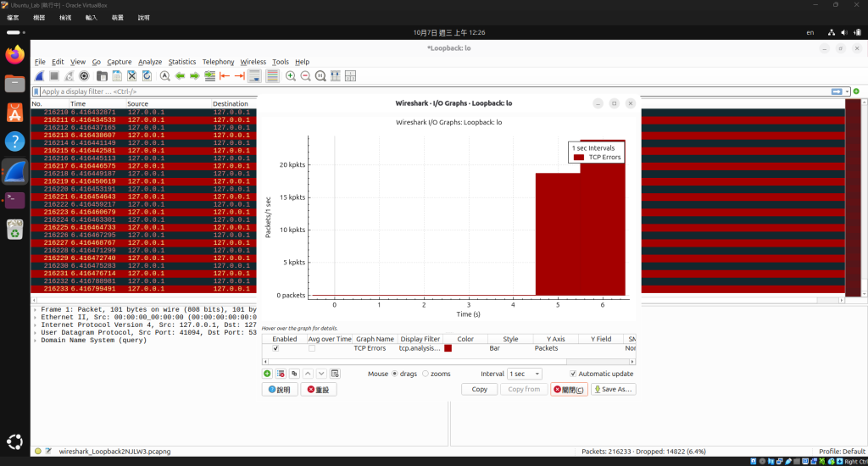The image size is (868, 466).
Task: Expand the Domain Name System (query) row
Action: (36, 341)
